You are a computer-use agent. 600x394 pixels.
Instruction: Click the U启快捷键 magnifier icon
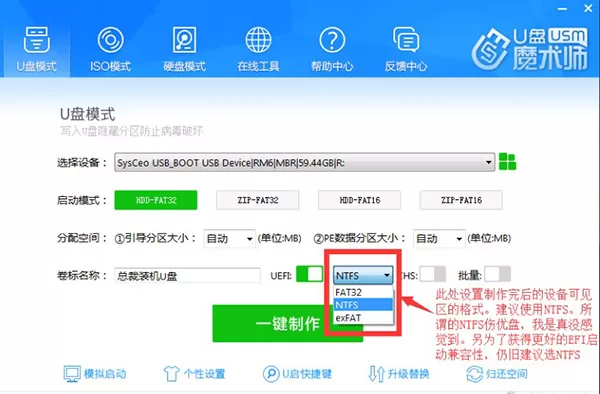pos(271,374)
